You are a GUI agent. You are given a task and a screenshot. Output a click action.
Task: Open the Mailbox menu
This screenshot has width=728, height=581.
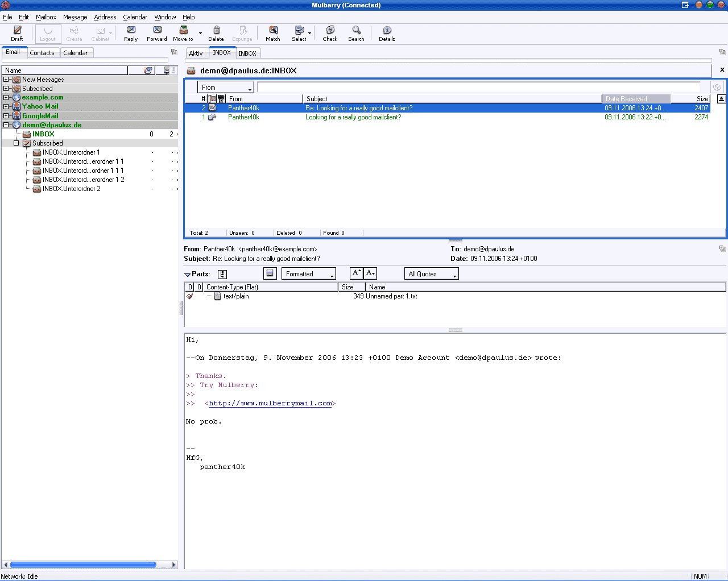[46, 17]
